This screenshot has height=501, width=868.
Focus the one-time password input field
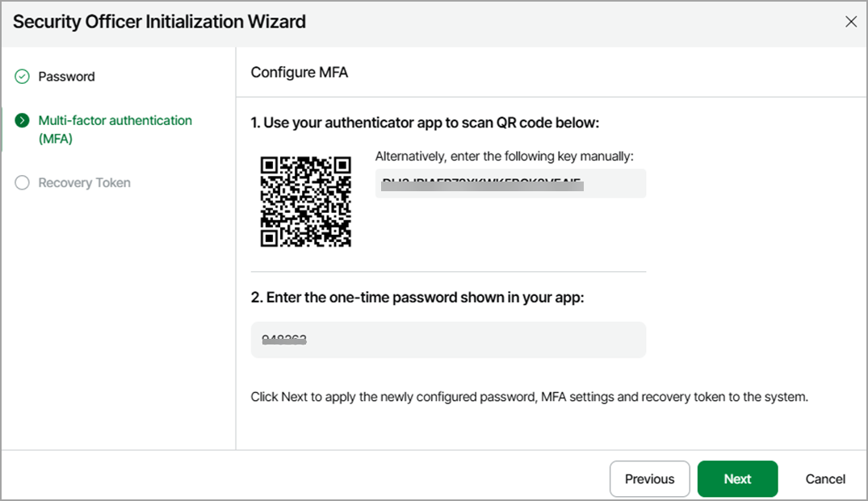[448, 340]
